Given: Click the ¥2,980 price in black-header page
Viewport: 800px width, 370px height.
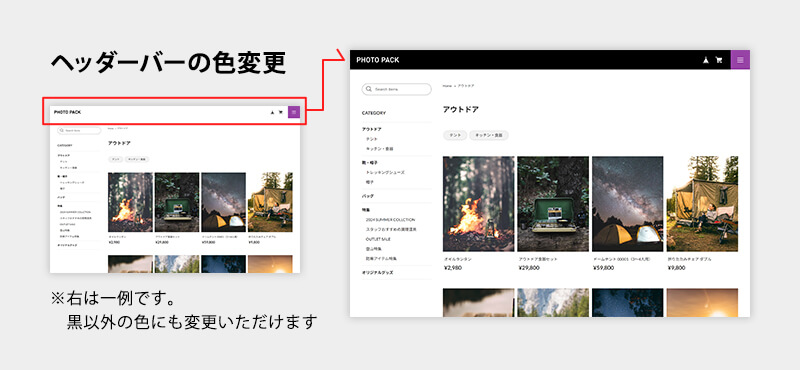Looking at the screenshot, I should tap(453, 267).
